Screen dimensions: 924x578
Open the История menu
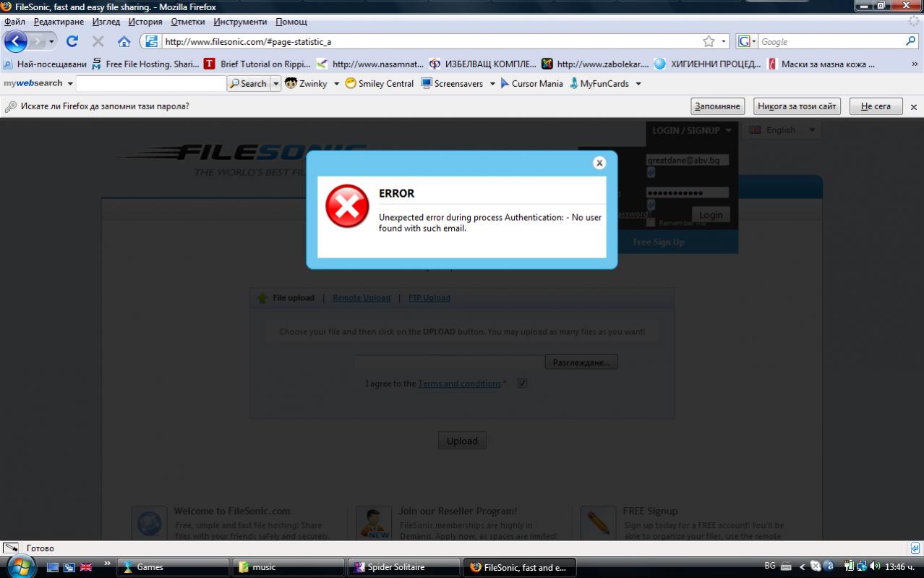[145, 22]
